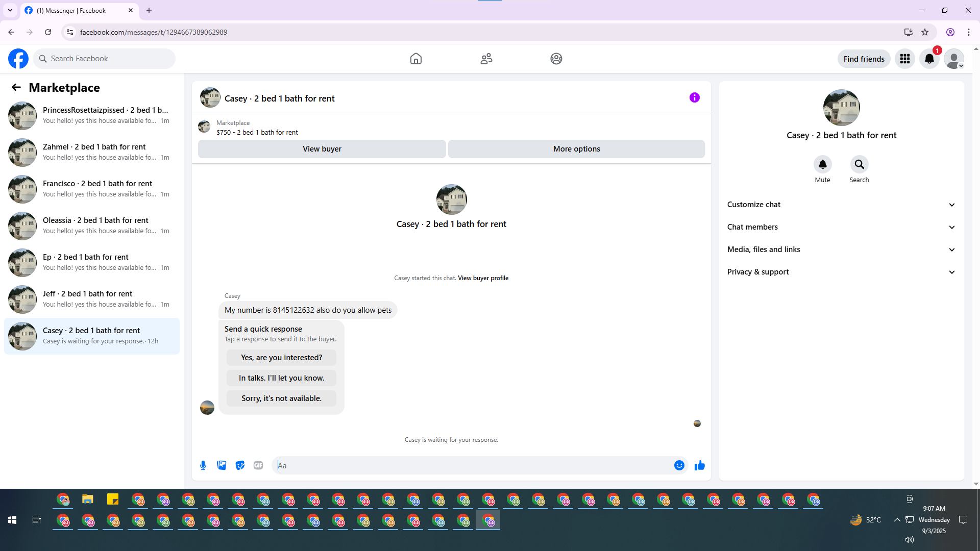Open the Facebook menu grid icon
The height and width of the screenshot is (551, 980).
(905, 59)
